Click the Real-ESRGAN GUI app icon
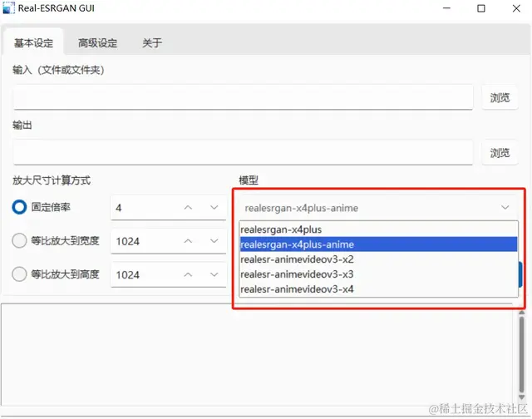 (x=8, y=7)
